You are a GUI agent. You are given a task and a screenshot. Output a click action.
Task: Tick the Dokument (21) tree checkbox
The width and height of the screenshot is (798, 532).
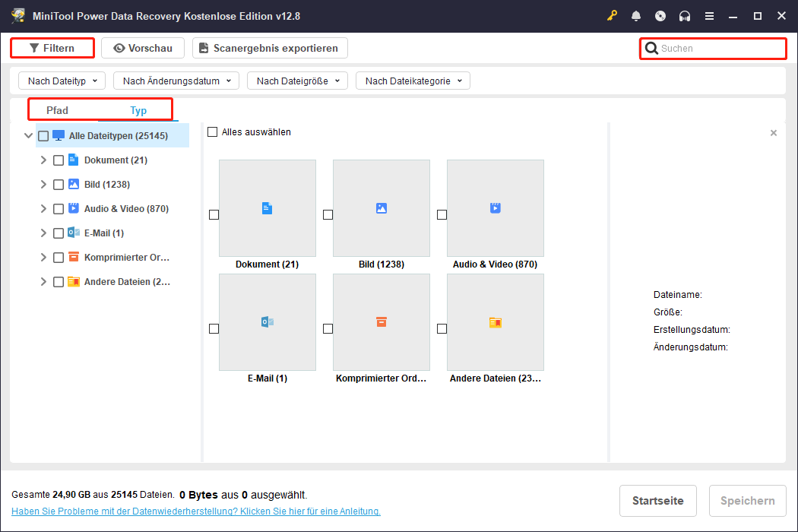59,160
